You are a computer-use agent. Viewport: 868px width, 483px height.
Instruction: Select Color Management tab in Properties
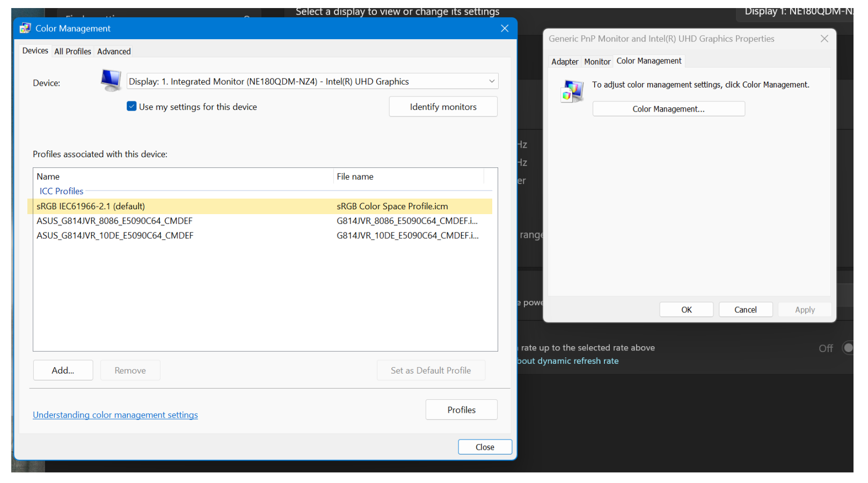(649, 61)
